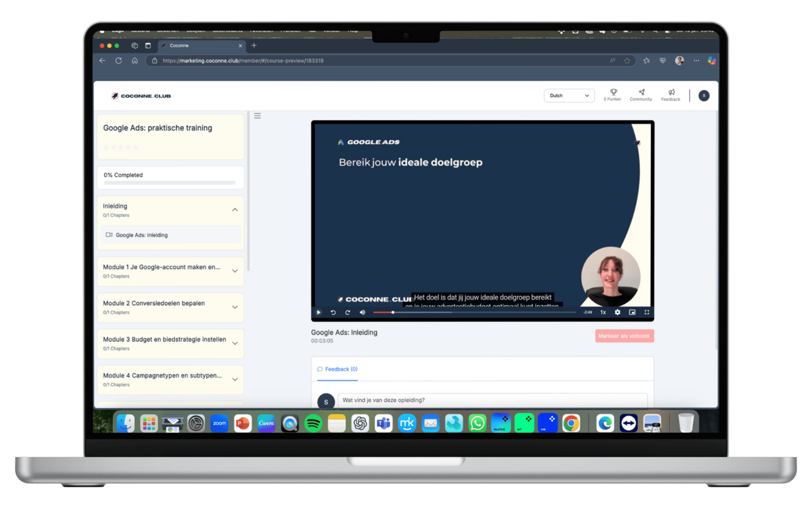Open the Dutch language dropdown
Screen dimensions: 812x508
(x=569, y=96)
